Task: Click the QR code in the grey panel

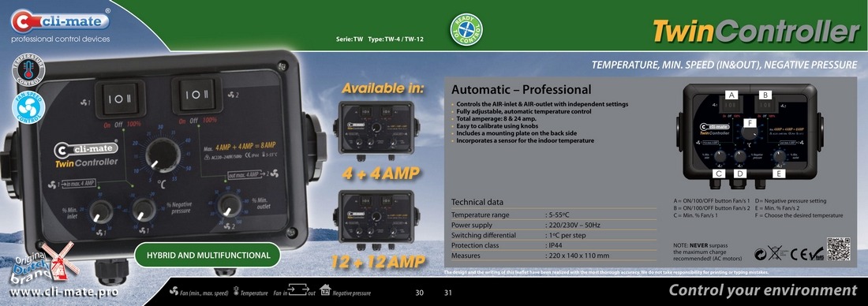Action: pyautogui.click(x=839, y=249)
